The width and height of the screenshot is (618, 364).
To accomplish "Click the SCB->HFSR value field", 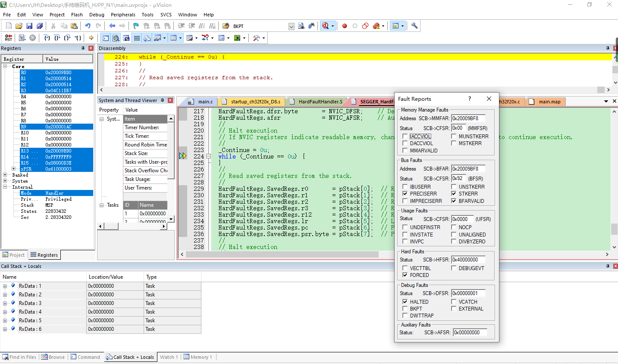I will pyautogui.click(x=468, y=260).
